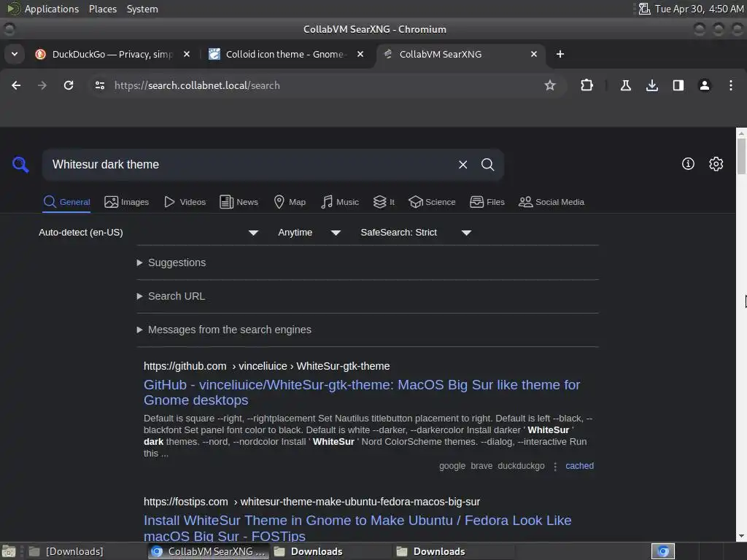Close the CollabVM SearXNG tab
747x560 pixels.
click(534, 54)
